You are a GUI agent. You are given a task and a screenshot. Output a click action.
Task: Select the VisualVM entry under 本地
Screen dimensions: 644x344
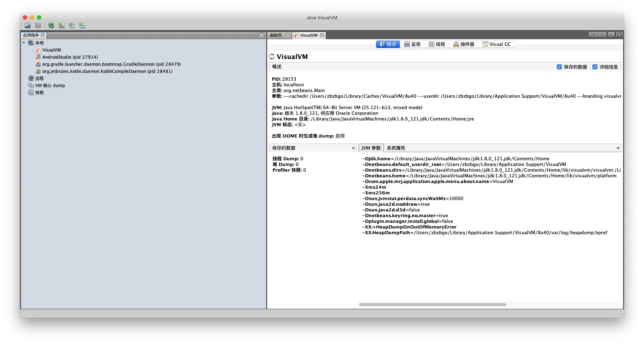pyautogui.click(x=52, y=50)
